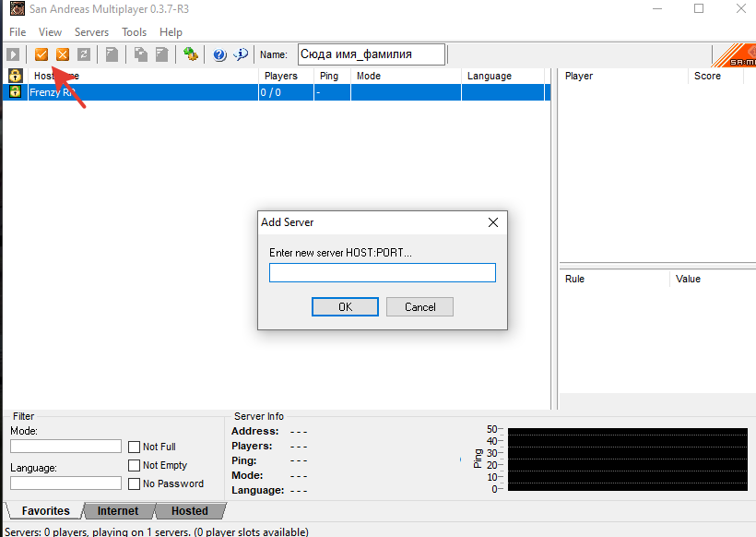This screenshot has height=537, width=756.
Task: Click the green lock icon on Frenzy row
Action: point(16,91)
